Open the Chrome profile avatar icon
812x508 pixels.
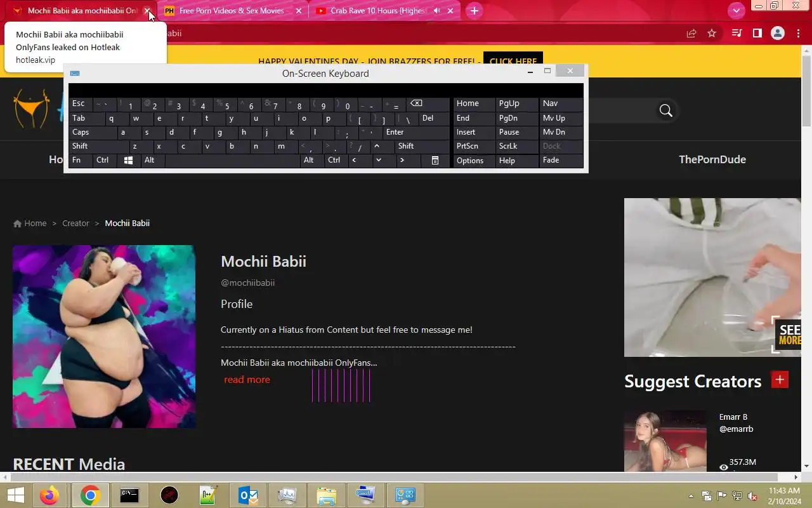pos(778,34)
